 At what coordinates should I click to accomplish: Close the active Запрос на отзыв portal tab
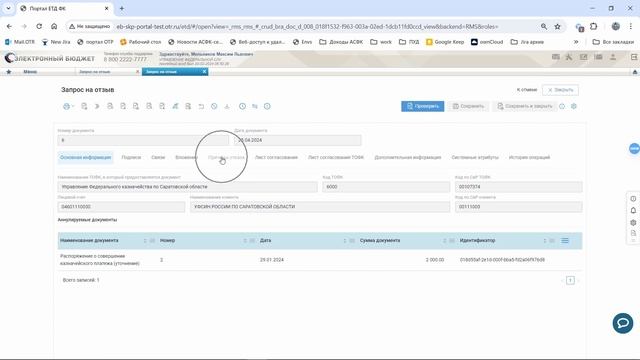(x=204, y=71)
